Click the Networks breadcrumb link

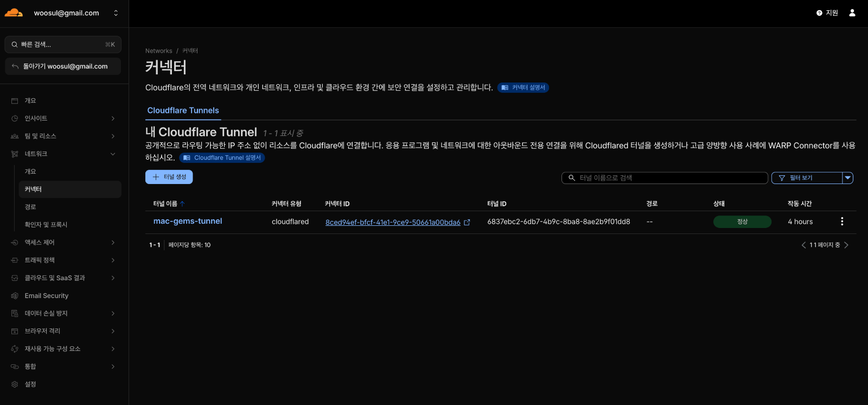click(x=158, y=51)
